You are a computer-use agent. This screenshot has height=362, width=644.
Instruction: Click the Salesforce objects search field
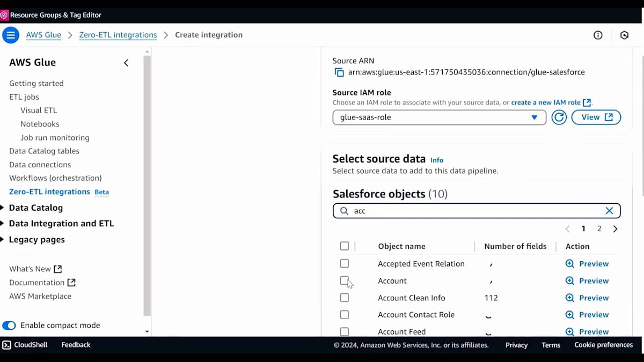(477, 211)
